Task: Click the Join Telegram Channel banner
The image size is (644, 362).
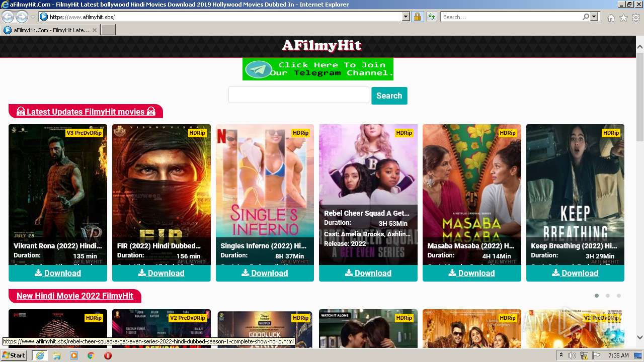Action: point(318,69)
